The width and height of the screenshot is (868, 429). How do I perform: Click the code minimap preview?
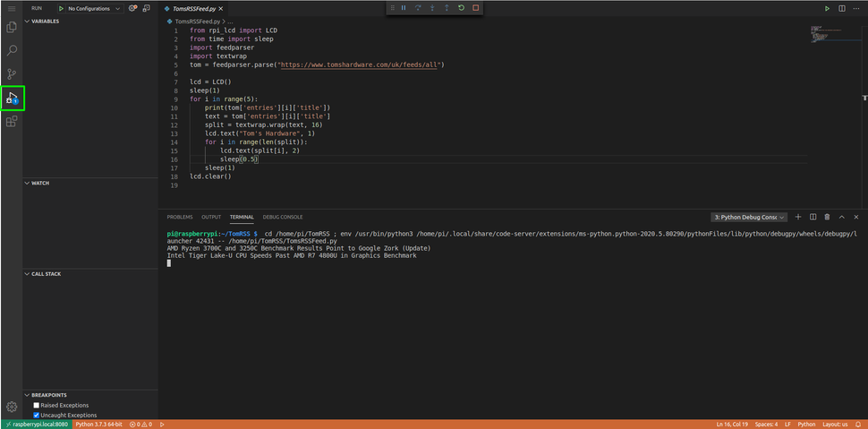821,33
